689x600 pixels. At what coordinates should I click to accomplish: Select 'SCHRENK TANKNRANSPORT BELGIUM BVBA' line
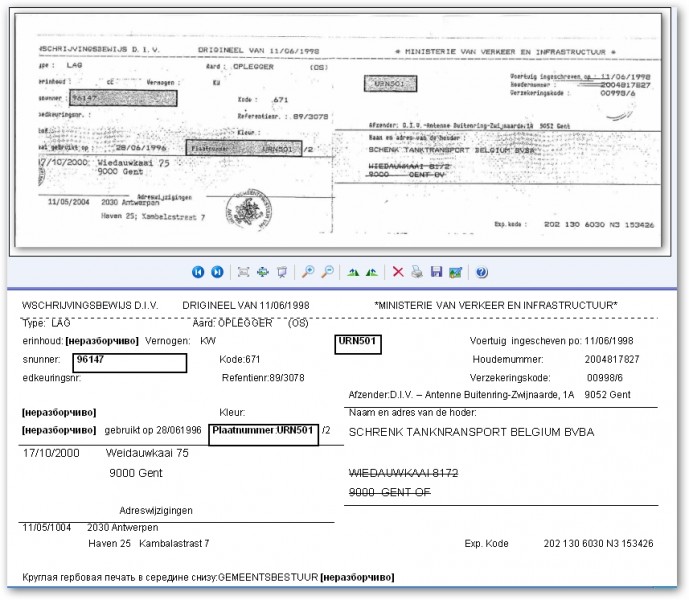tap(471, 432)
